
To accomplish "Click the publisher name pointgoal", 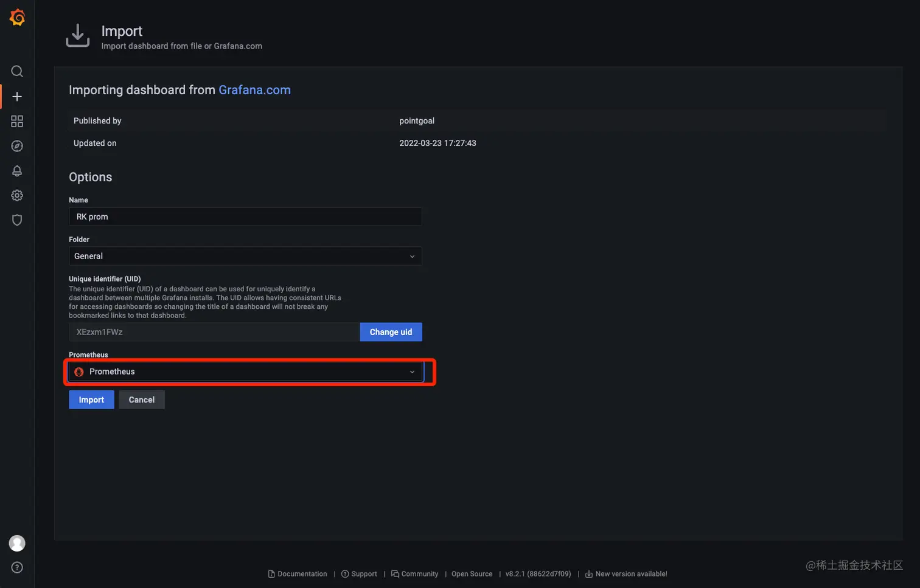I will click(417, 121).
